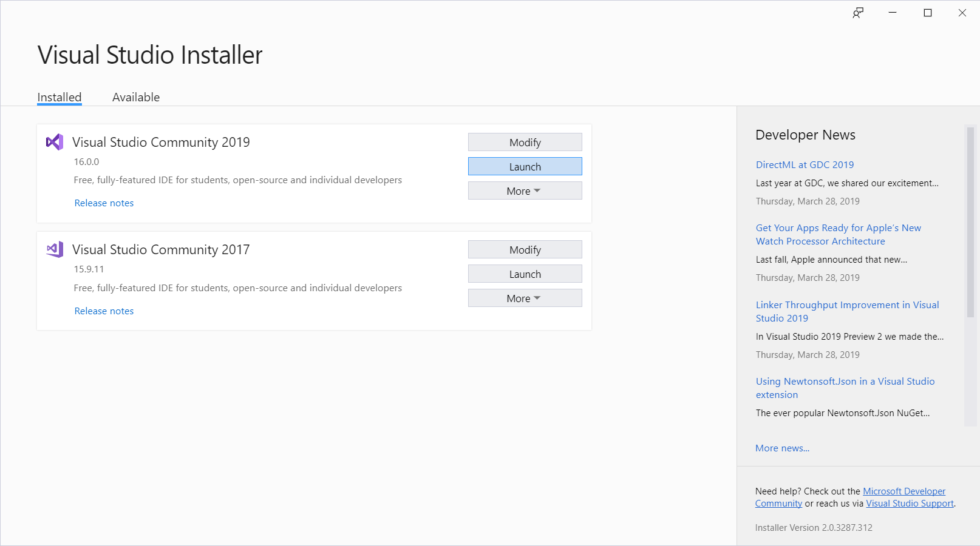This screenshot has height=546, width=980.
Task: Visit the Visual Studio Support link
Action: coord(910,504)
